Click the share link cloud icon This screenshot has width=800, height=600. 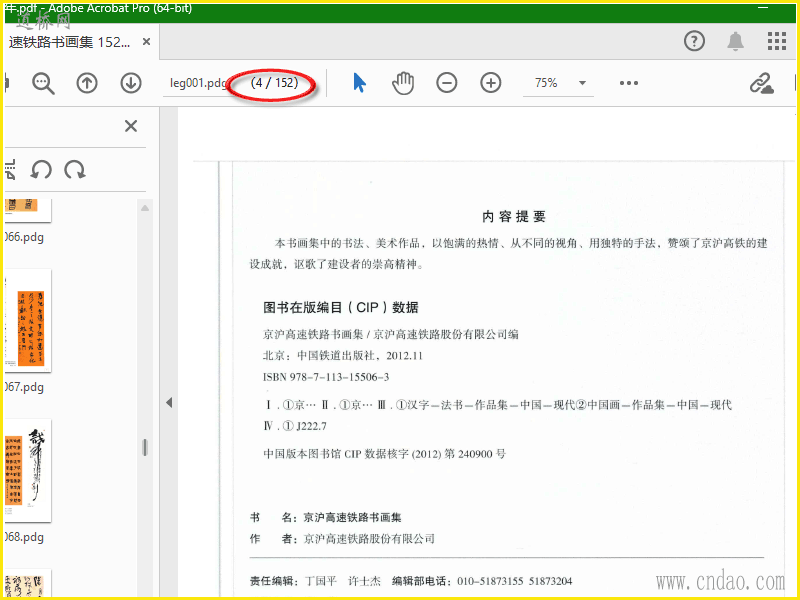coord(761,83)
